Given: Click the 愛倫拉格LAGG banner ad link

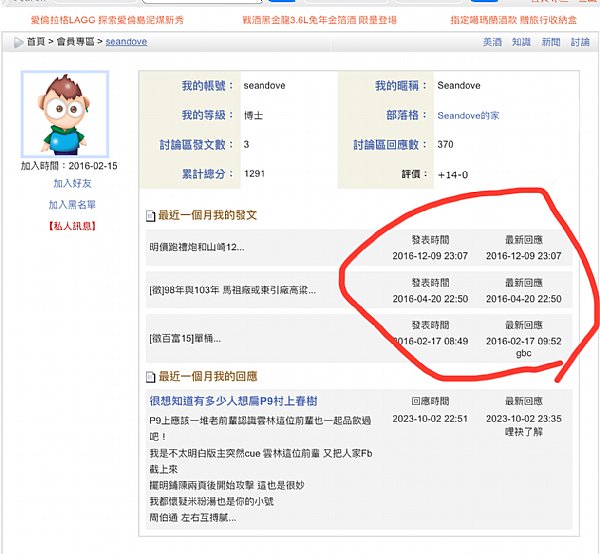Looking at the screenshot, I should click(x=107, y=20).
